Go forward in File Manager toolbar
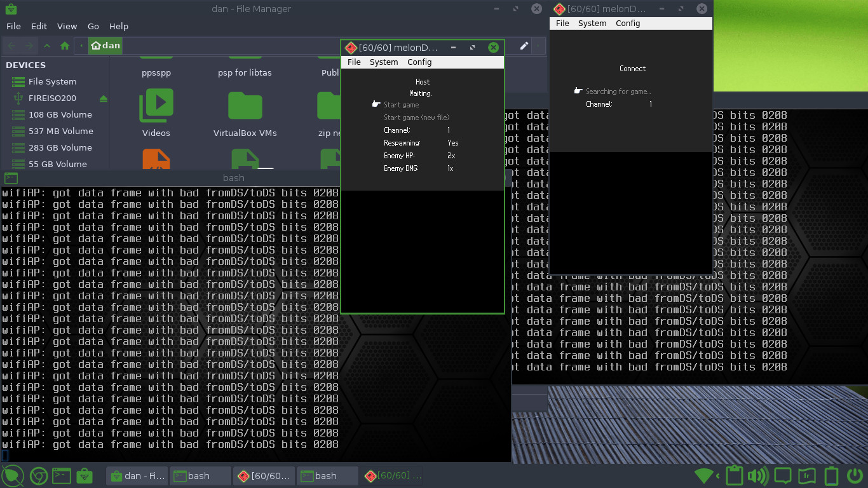The image size is (868, 488). pyautogui.click(x=29, y=46)
